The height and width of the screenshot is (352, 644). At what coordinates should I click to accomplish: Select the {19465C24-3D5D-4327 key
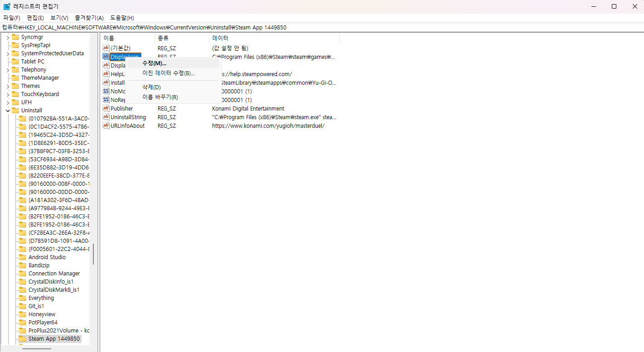58,135
